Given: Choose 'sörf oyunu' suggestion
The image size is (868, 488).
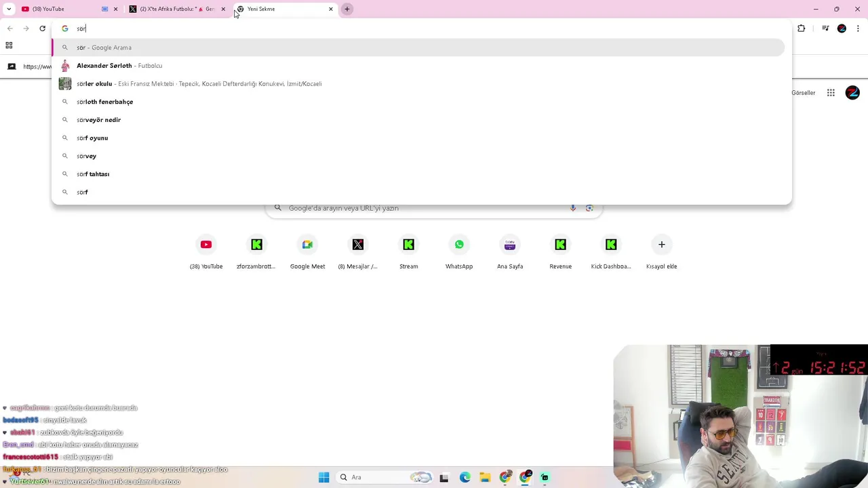Looking at the screenshot, I should (x=418, y=138).
